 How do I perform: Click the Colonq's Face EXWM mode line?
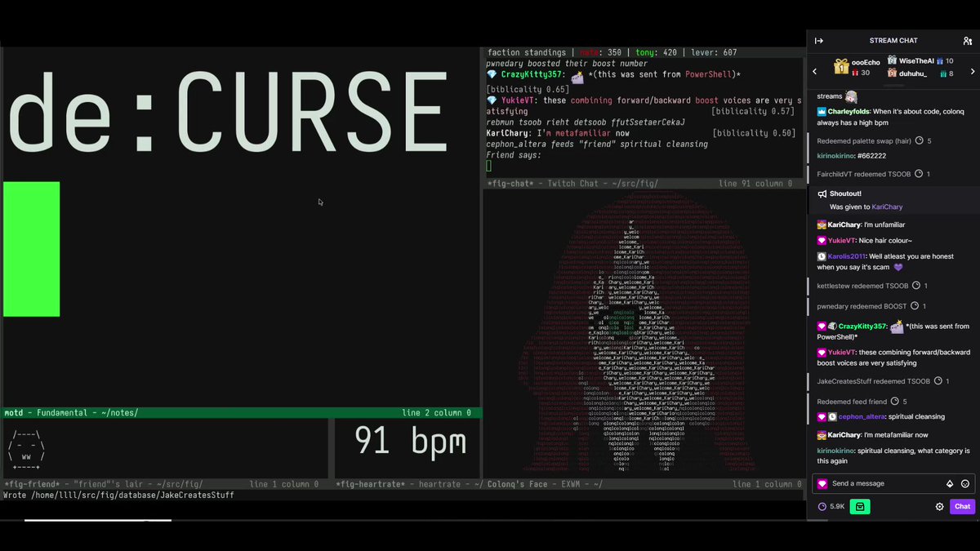pyautogui.click(x=644, y=484)
